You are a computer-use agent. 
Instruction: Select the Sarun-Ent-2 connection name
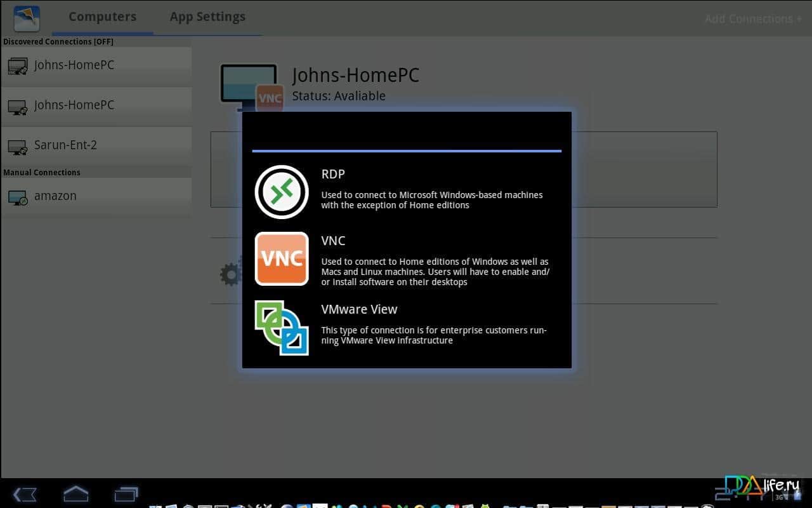pyautogui.click(x=65, y=145)
